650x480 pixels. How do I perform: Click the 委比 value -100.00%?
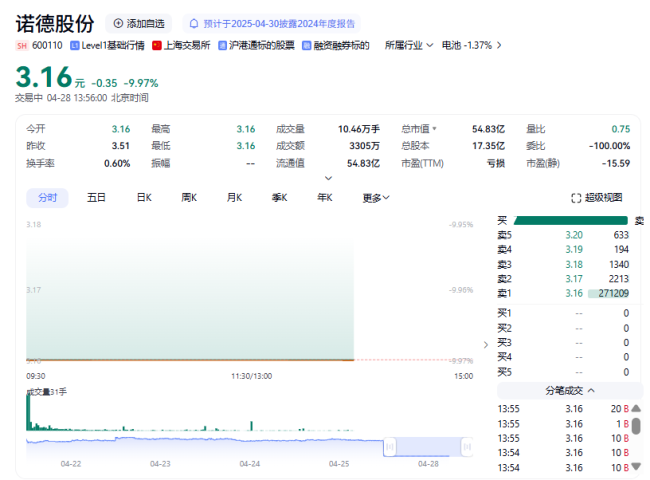(609, 146)
